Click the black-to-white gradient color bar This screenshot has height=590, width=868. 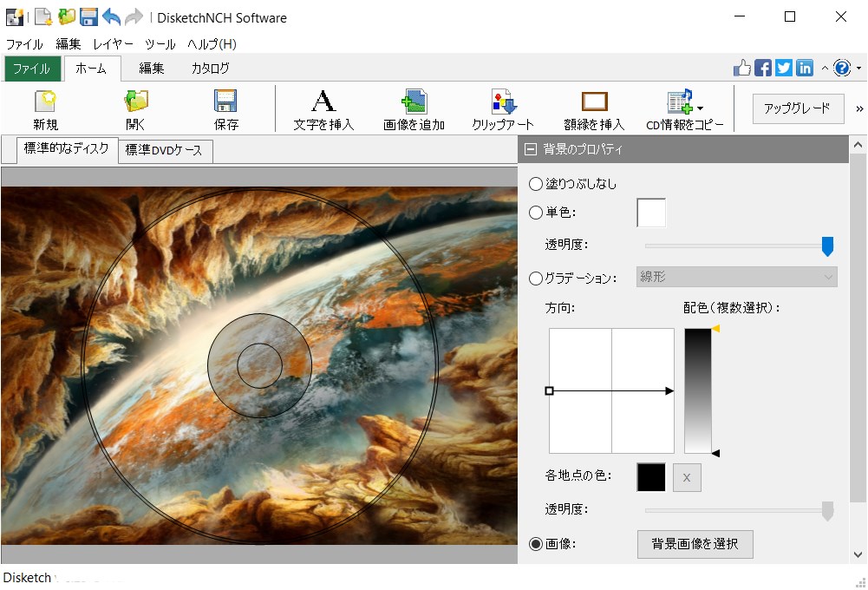point(698,391)
